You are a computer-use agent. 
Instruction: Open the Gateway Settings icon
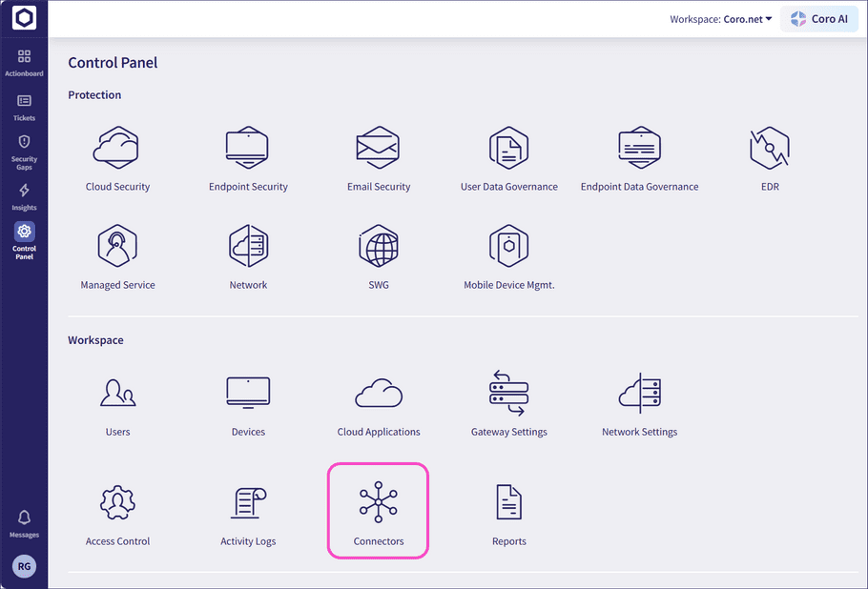[x=508, y=395]
